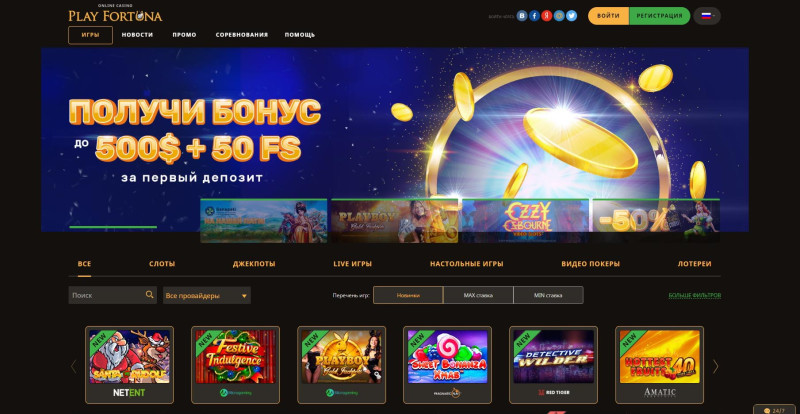Sign in via the Twitter icon
Image resolution: width=800 pixels, height=414 pixels.
coord(571,16)
